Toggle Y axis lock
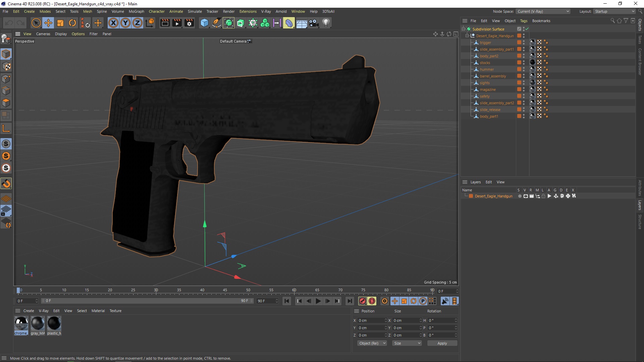Image resolution: width=644 pixels, height=362 pixels. [125, 23]
